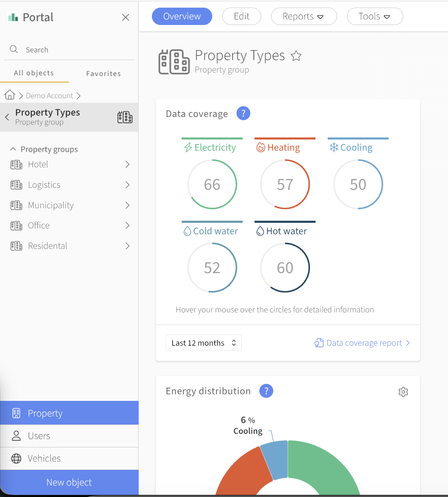Click the search magnifier icon
448x497 pixels.
[14, 49]
